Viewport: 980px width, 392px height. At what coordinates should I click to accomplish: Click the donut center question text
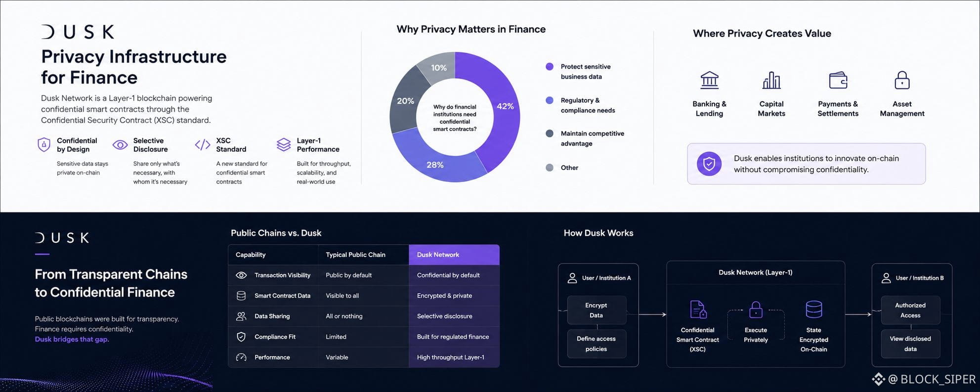pos(455,118)
